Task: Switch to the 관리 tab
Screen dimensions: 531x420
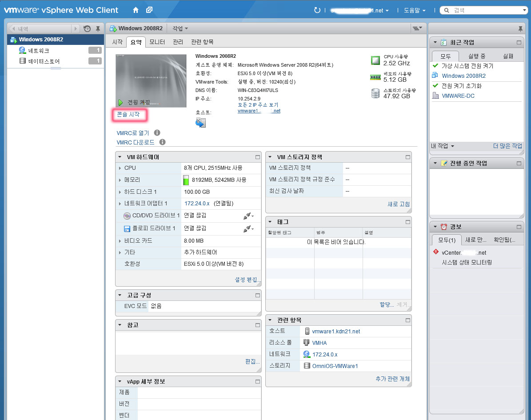Action: pyautogui.click(x=178, y=42)
